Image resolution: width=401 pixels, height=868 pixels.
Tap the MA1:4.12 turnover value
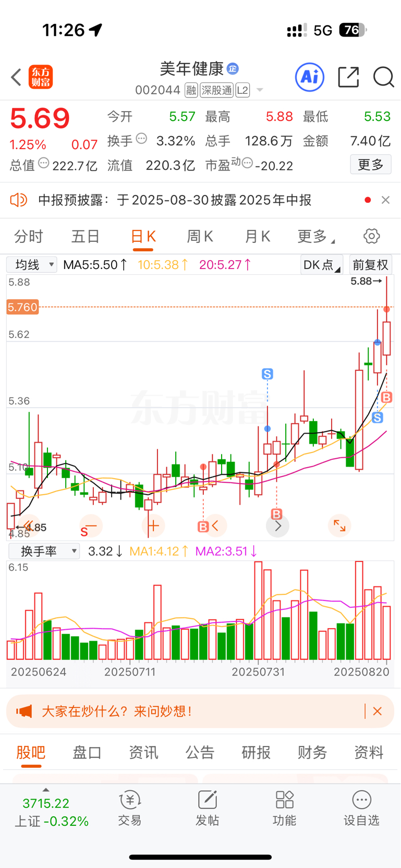[159, 551]
